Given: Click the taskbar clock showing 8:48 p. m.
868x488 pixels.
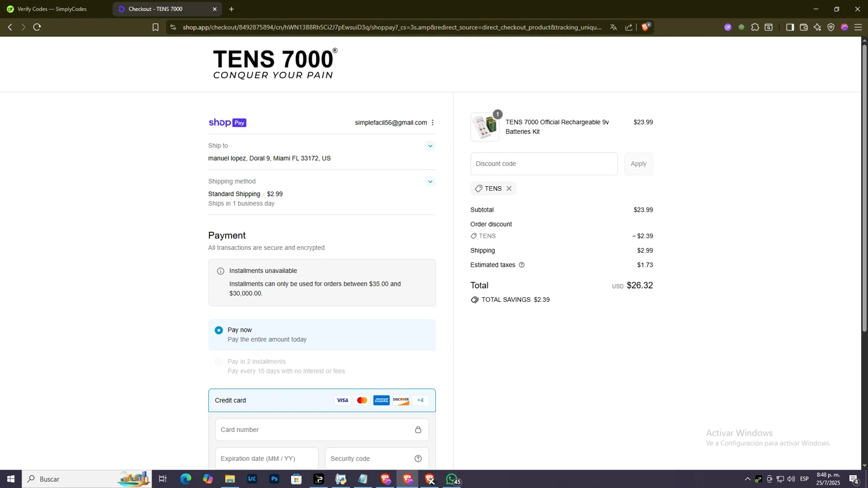Looking at the screenshot, I should click(828, 479).
